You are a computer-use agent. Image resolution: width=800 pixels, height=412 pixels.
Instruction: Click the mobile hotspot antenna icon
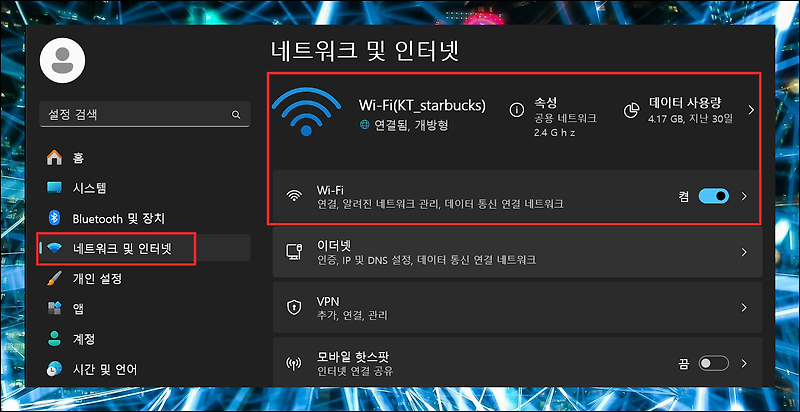(x=293, y=364)
